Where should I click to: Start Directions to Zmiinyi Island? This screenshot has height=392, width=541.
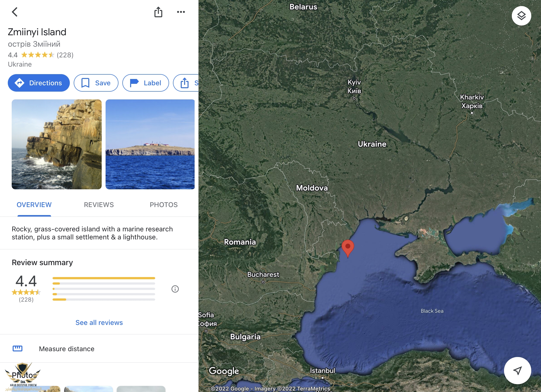click(x=39, y=83)
